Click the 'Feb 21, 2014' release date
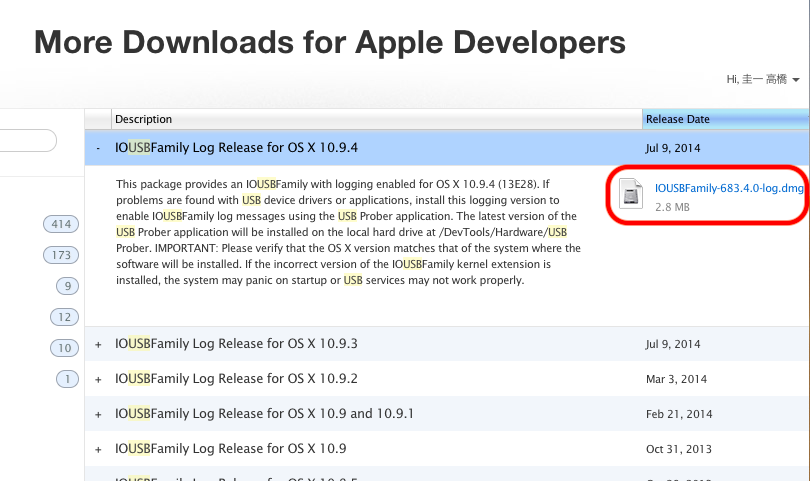The height and width of the screenshot is (481, 810). (x=679, y=414)
